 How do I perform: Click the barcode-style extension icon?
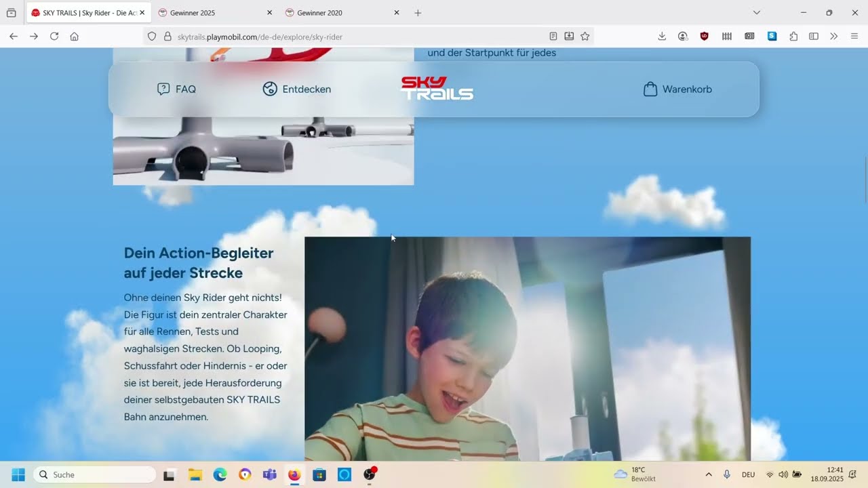click(727, 37)
